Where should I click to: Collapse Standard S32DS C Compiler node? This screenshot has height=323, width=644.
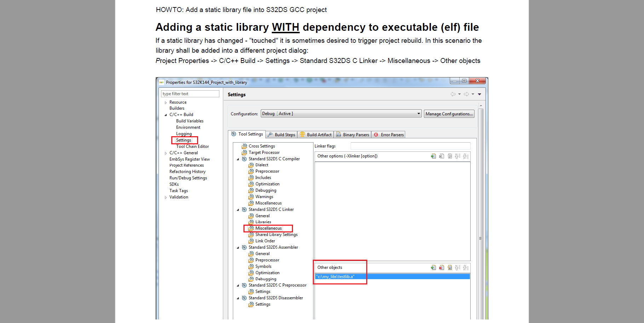tap(238, 159)
